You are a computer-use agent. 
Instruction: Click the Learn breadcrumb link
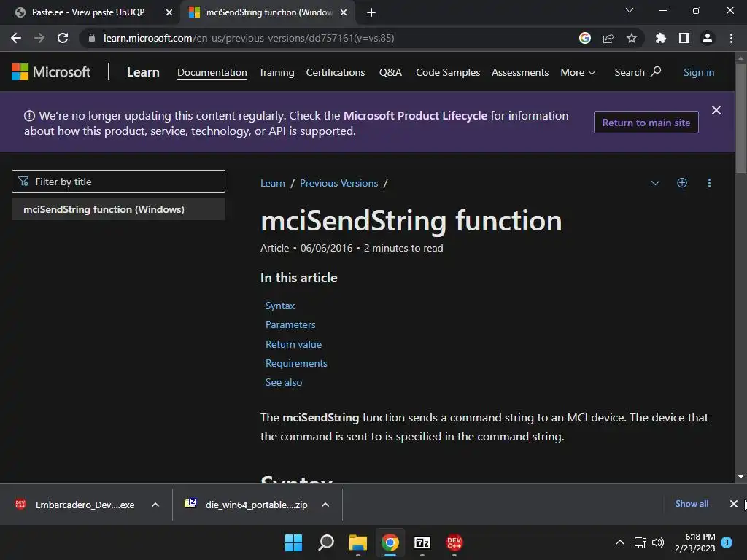(273, 183)
